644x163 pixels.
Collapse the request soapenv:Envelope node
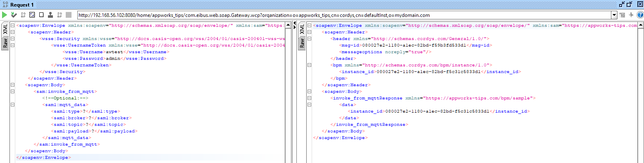(12, 26)
